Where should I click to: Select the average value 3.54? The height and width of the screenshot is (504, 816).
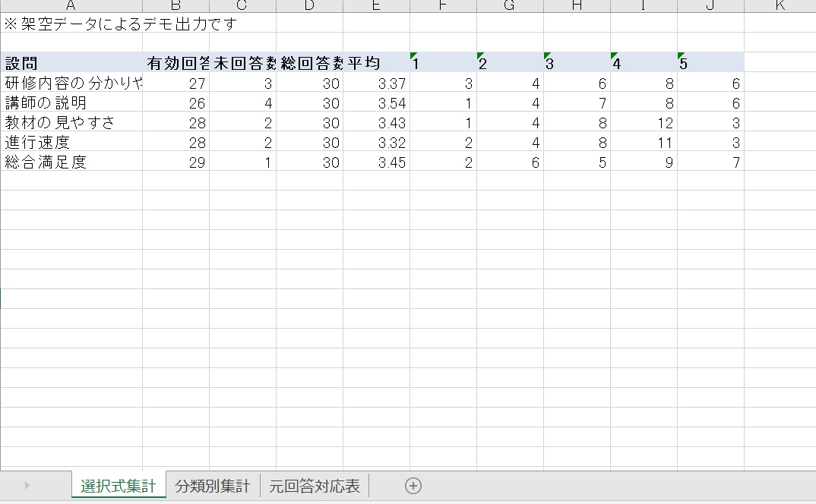point(376,102)
